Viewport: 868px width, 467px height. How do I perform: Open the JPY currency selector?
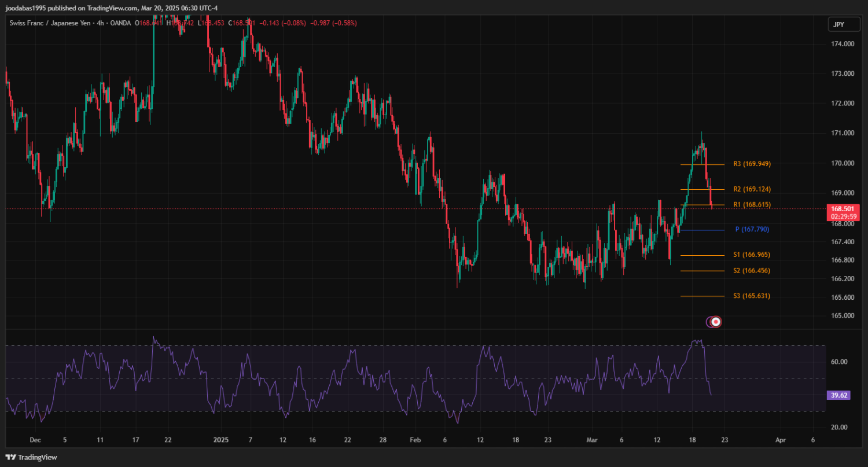pos(838,24)
